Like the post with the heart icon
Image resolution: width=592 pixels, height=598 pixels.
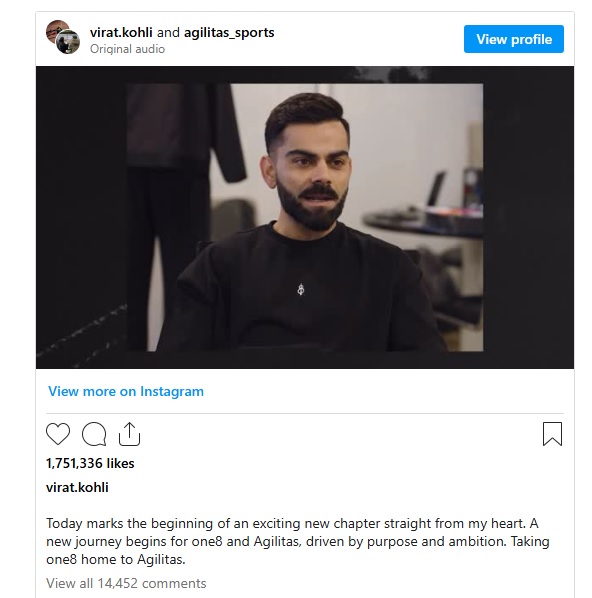[58, 434]
